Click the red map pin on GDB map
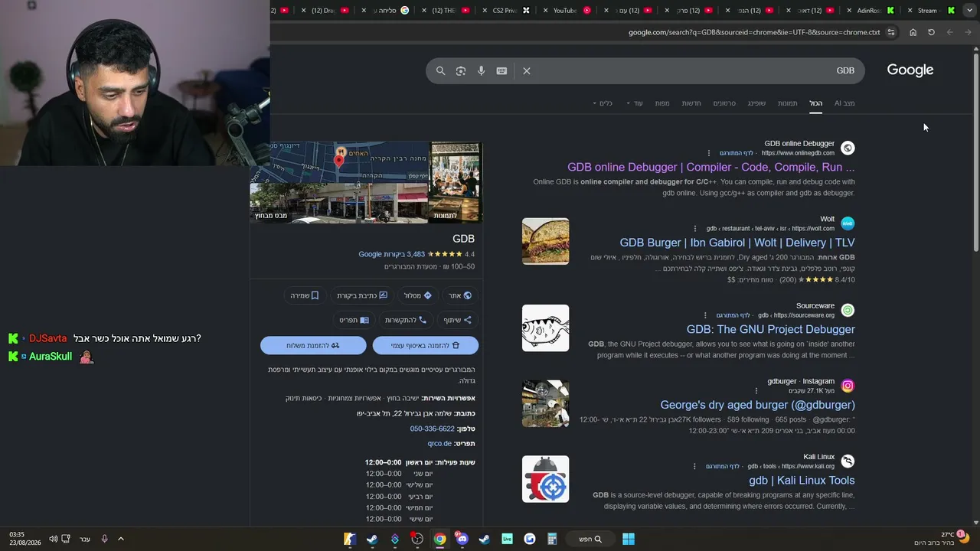Viewport: 980px width, 551px height. (339, 159)
